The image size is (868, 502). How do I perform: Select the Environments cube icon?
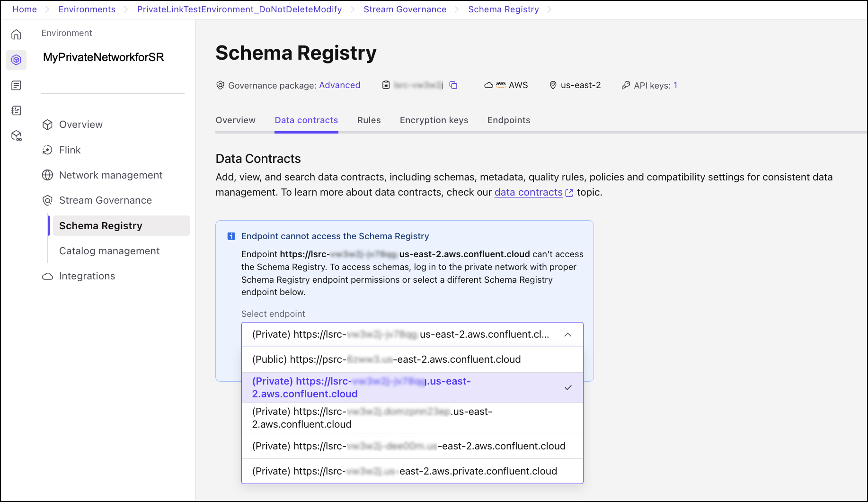pos(16,60)
